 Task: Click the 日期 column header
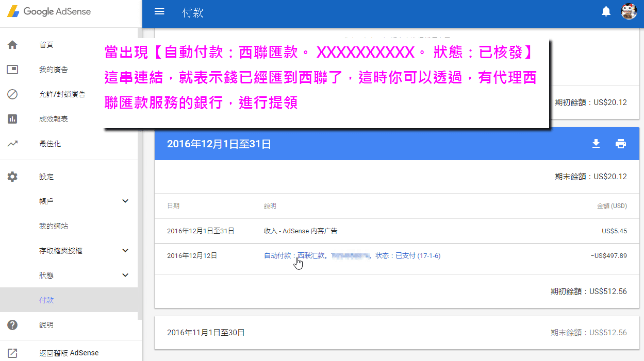tap(173, 206)
